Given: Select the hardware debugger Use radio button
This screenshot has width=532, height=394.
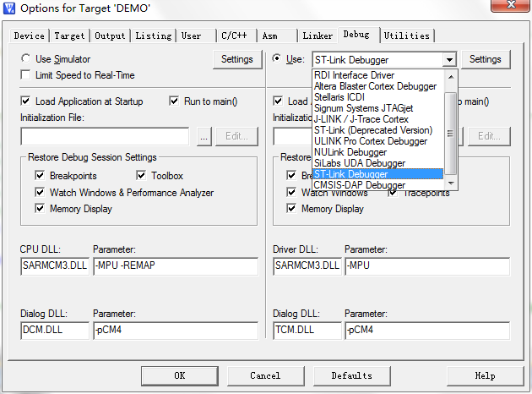Looking at the screenshot, I should (x=277, y=58).
